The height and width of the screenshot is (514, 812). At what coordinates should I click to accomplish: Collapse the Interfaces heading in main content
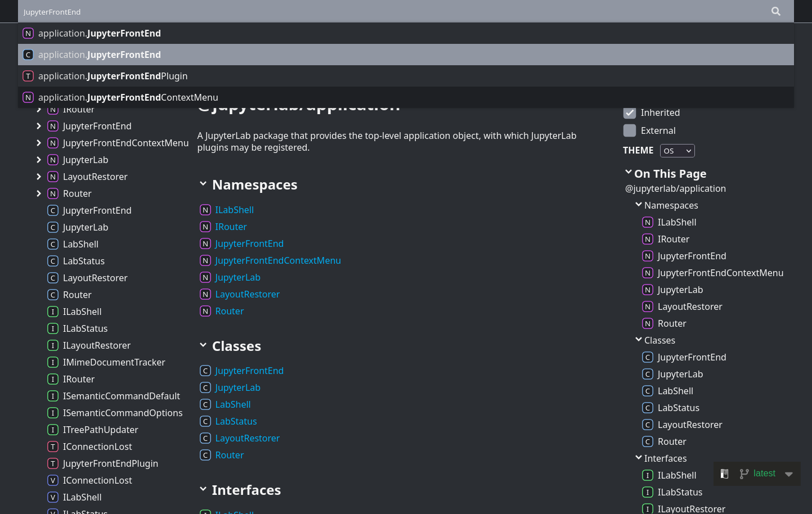tap(203, 489)
